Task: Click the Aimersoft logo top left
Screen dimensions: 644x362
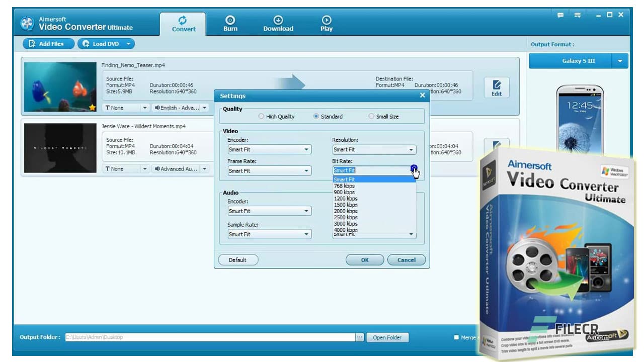Action: 27,23
